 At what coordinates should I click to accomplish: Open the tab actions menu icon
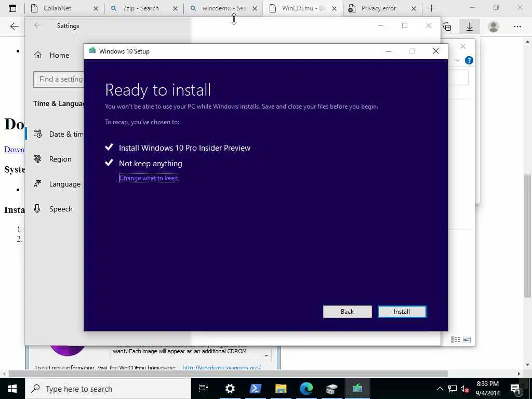pos(12,8)
